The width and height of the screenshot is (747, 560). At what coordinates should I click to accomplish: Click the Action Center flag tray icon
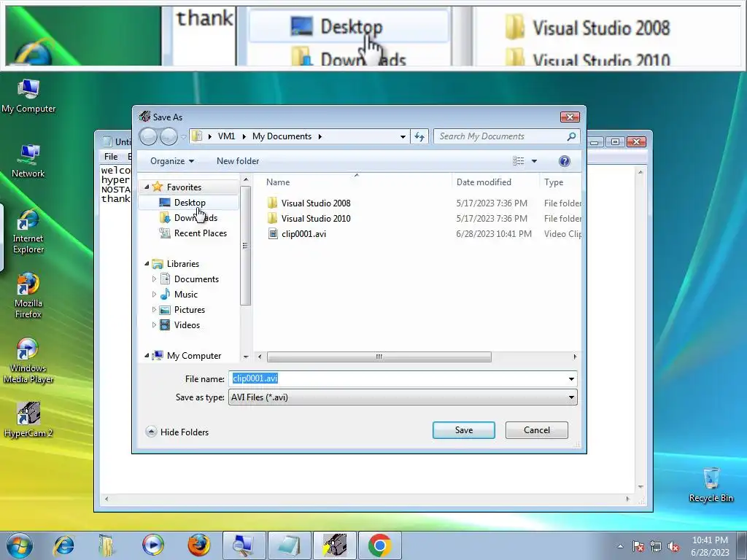(638, 546)
